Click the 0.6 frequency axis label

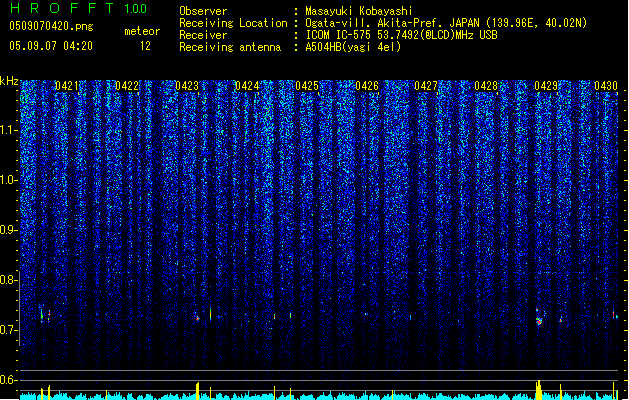(9, 380)
